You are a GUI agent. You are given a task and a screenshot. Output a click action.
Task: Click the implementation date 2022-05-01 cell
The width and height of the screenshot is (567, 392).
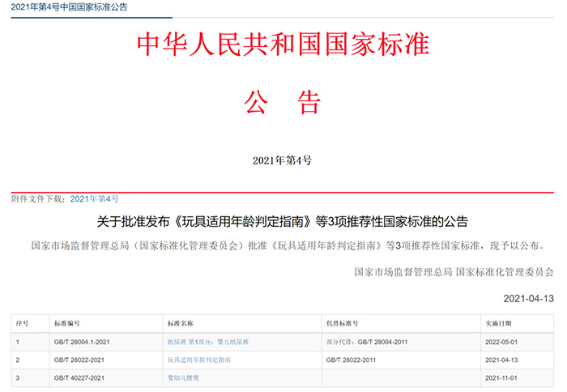500,343
